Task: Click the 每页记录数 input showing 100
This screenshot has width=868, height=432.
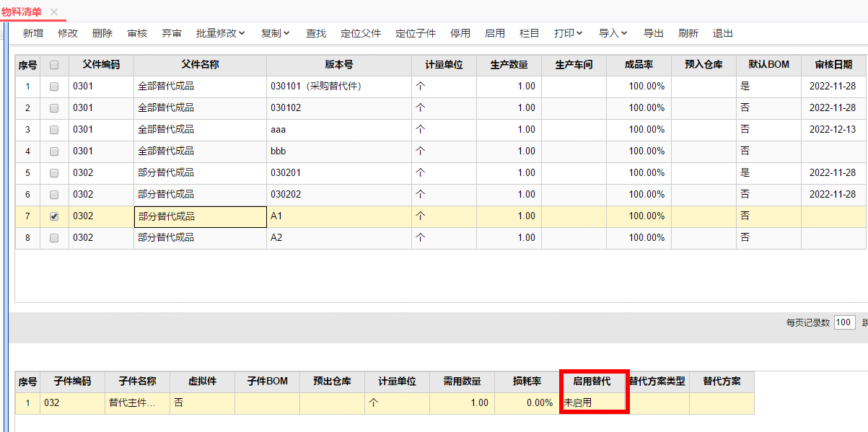Action: (844, 322)
